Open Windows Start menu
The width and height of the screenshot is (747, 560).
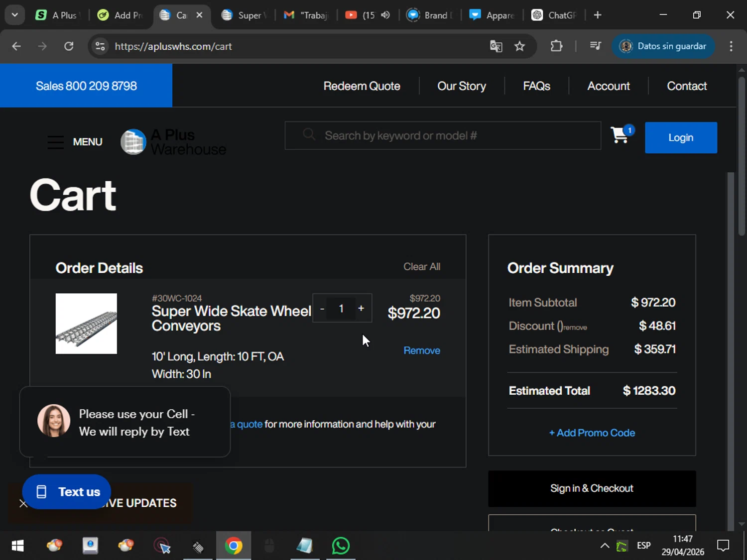point(17,546)
